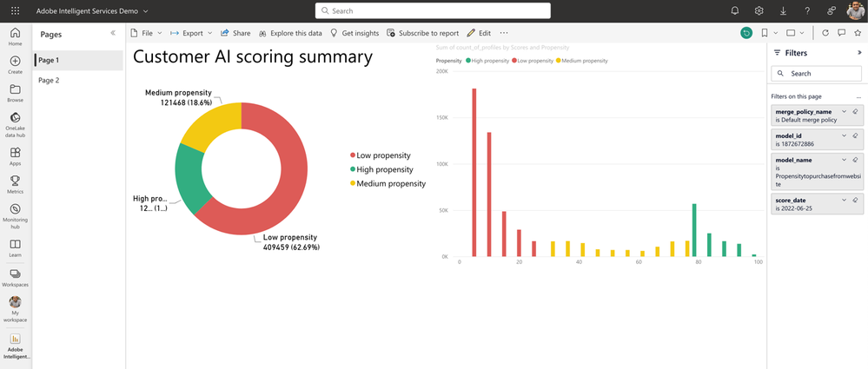Open the notifications bell
The height and width of the screenshot is (369, 868).
coord(735,11)
